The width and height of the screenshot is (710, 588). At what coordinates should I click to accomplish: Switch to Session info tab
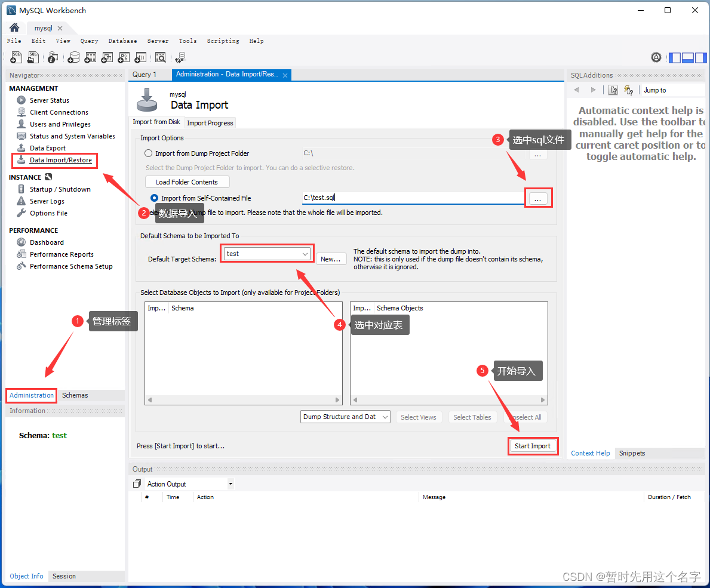(x=64, y=576)
